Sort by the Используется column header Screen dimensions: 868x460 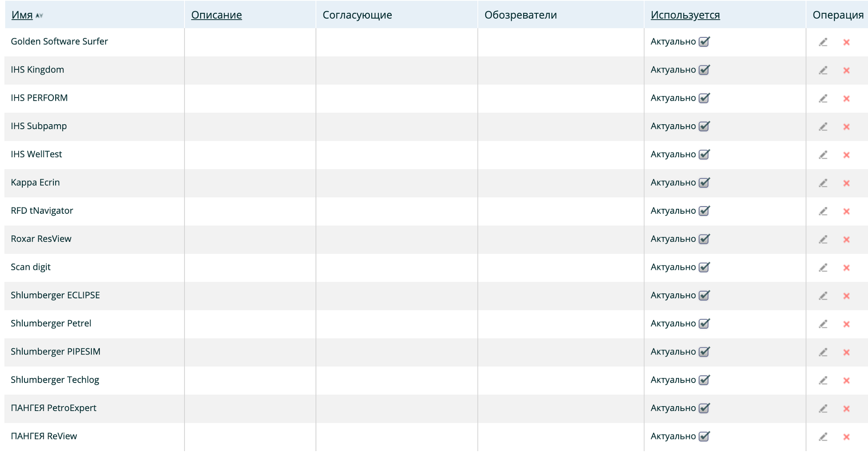pos(685,15)
